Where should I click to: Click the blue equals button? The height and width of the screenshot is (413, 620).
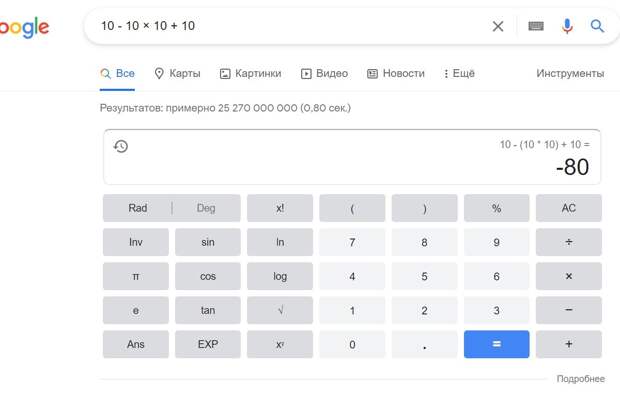click(x=497, y=344)
